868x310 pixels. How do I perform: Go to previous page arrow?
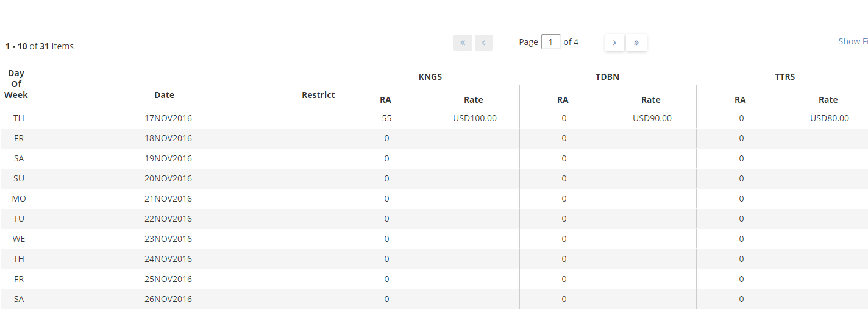tap(483, 43)
